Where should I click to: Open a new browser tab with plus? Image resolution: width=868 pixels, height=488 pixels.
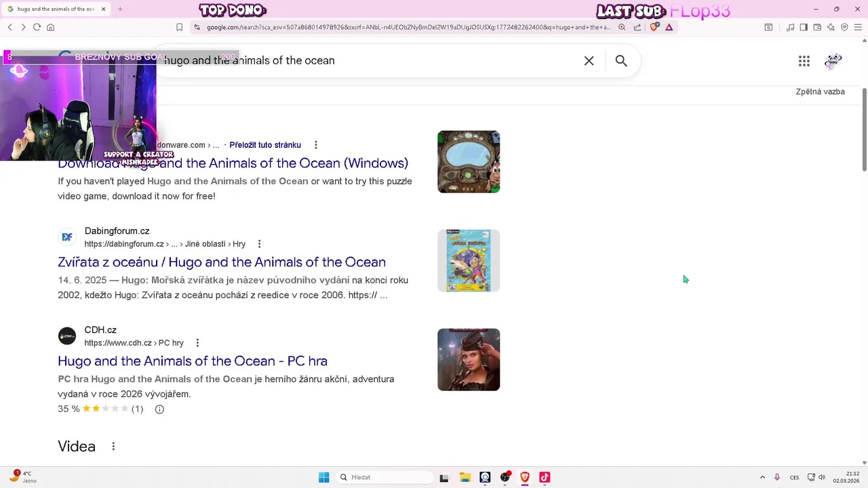pos(120,9)
